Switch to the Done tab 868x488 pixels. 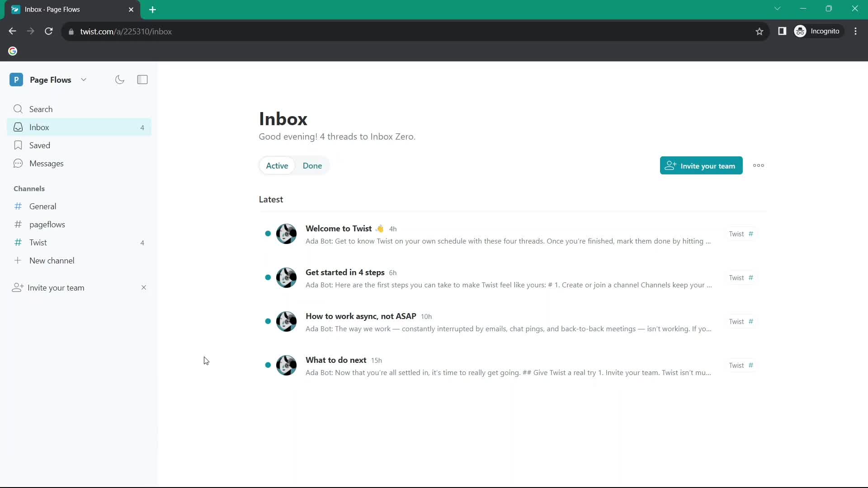pos(312,166)
